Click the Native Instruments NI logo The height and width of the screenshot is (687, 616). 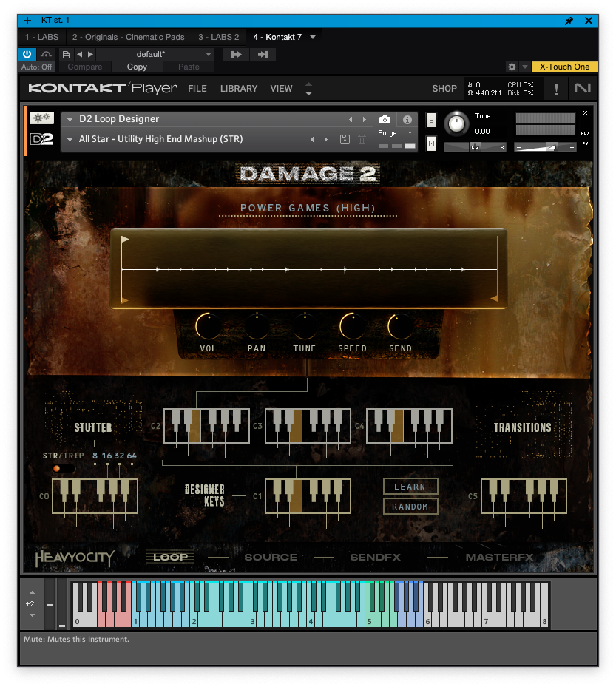tap(582, 89)
